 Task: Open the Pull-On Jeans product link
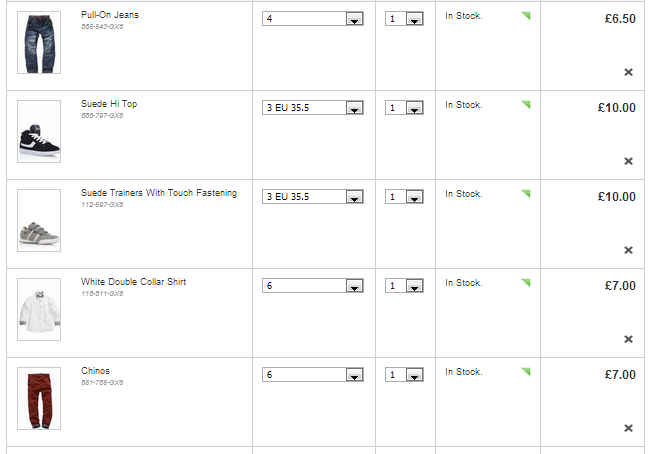click(110, 15)
